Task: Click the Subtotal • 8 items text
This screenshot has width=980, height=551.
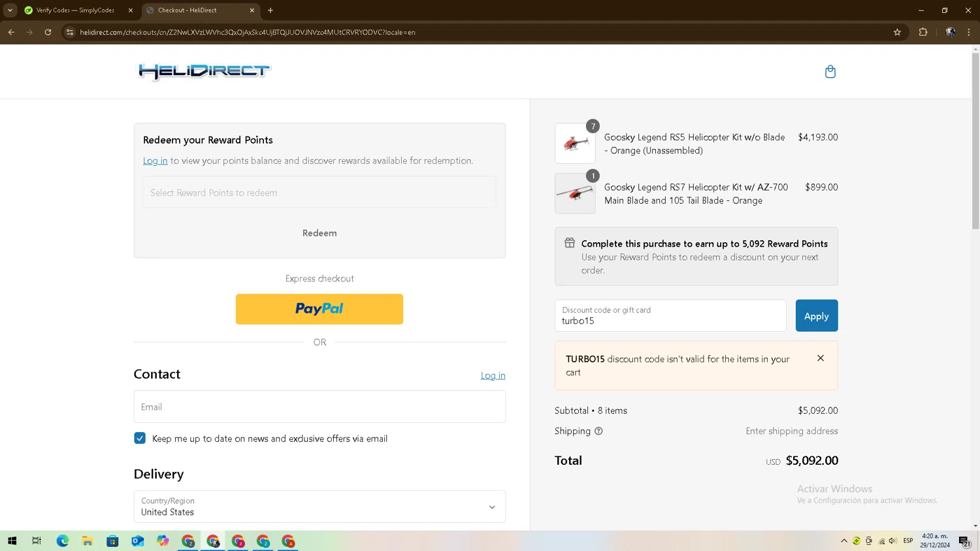Action: [x=591, y=411]
